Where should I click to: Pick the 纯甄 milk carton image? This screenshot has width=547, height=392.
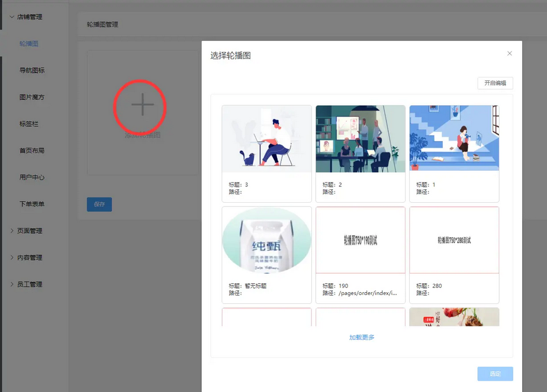click(x=266, y=240)
